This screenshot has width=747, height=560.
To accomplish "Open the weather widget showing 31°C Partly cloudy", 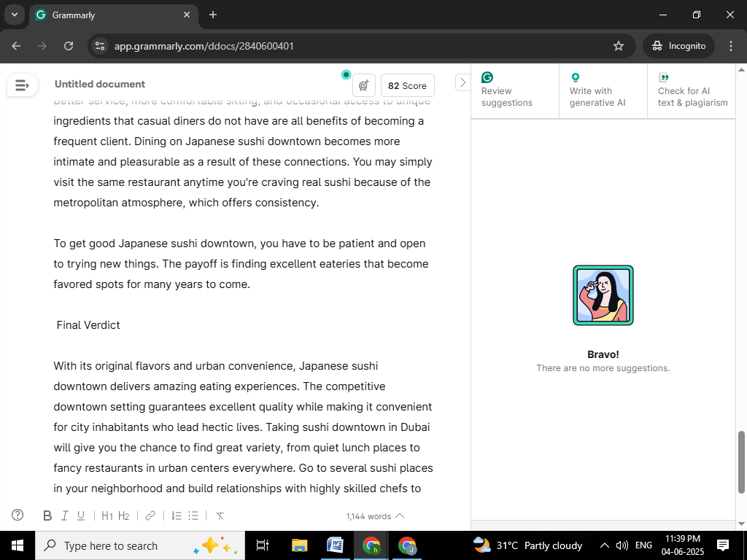I will pyautogui.click(x=528, y=545).
